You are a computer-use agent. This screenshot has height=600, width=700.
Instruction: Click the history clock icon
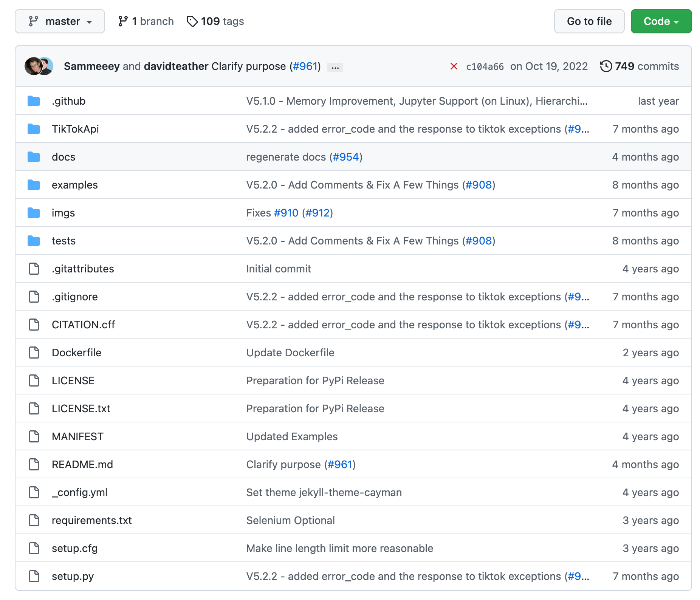coord(606,66)
